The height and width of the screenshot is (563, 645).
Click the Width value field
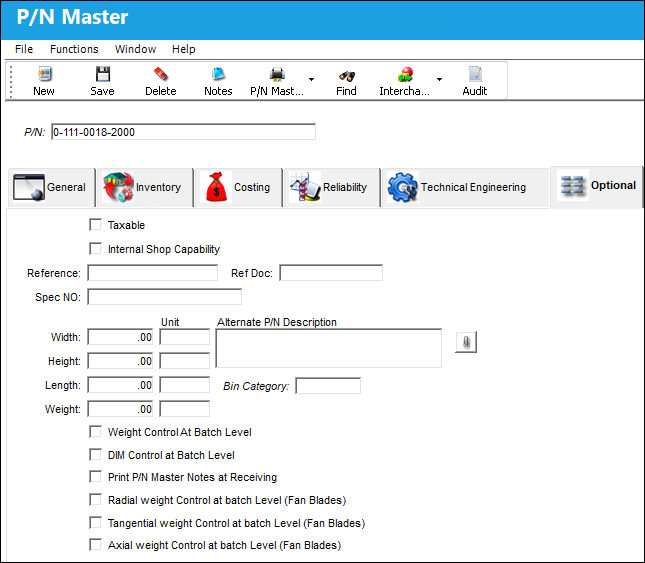click(x=120, y=337)
